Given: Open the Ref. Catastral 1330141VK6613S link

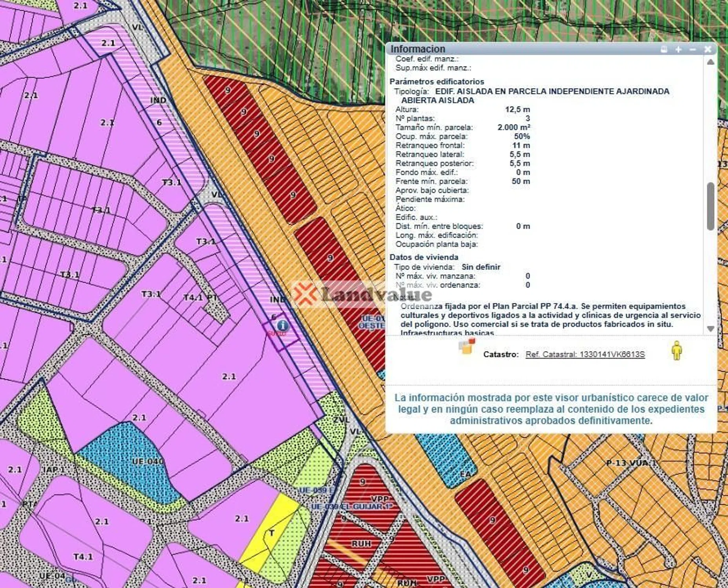Looking at the screenshot, I should click(x=585, y=354).
